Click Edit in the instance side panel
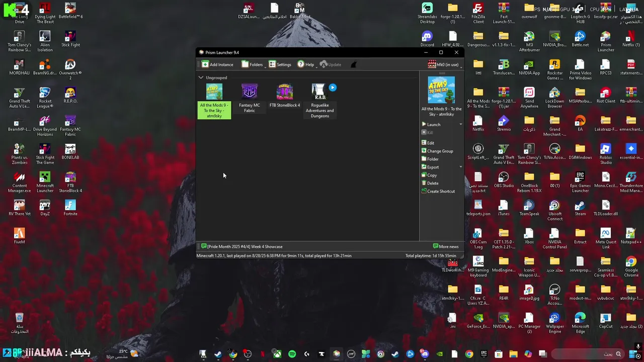 (428, 143)
